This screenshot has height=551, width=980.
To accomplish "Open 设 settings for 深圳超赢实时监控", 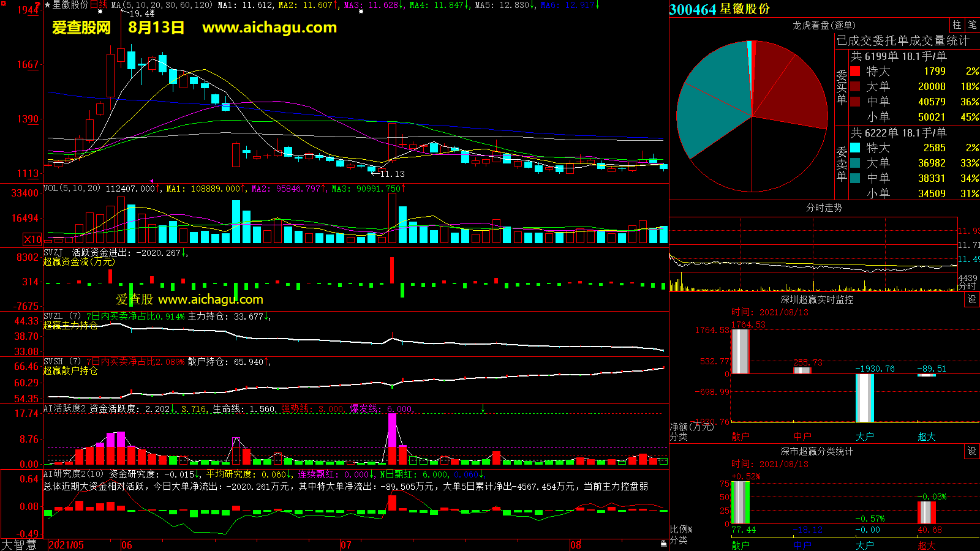I will [972, 299].
